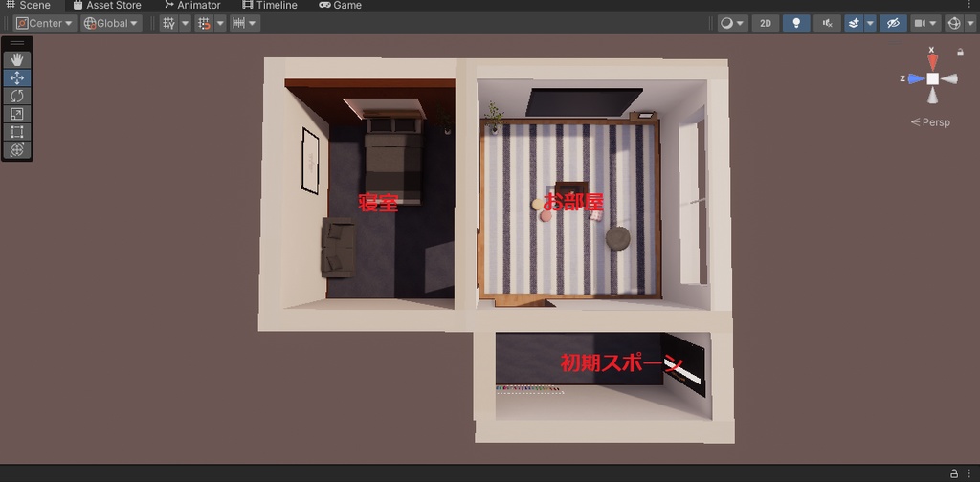Click the draw mode shading sphere icon
The width and height of the screenshot is (980, 482).
[x=726, y=23]
